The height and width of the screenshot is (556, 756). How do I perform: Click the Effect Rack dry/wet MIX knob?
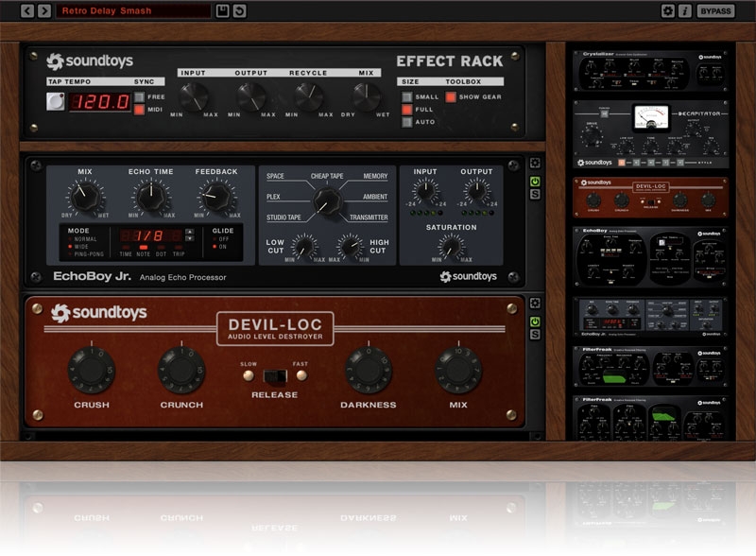click(367, 96)
